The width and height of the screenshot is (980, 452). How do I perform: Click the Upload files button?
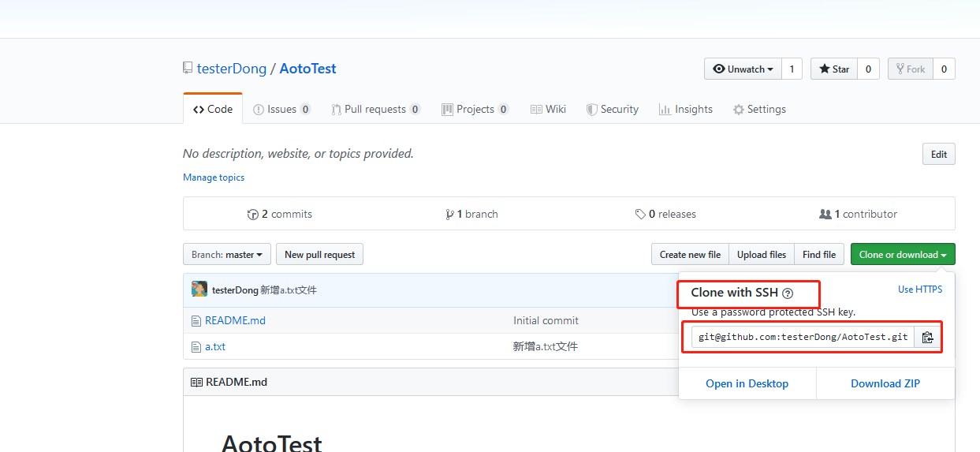pos(762,254)
